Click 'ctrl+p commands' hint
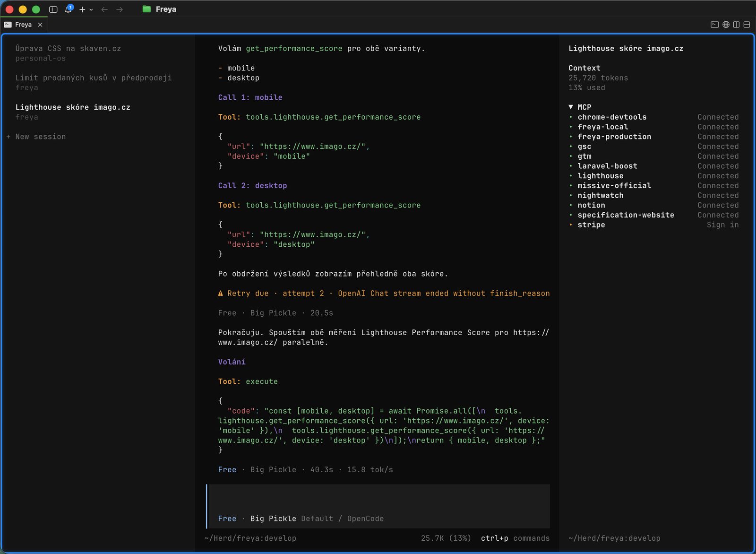 coord(515,538)
